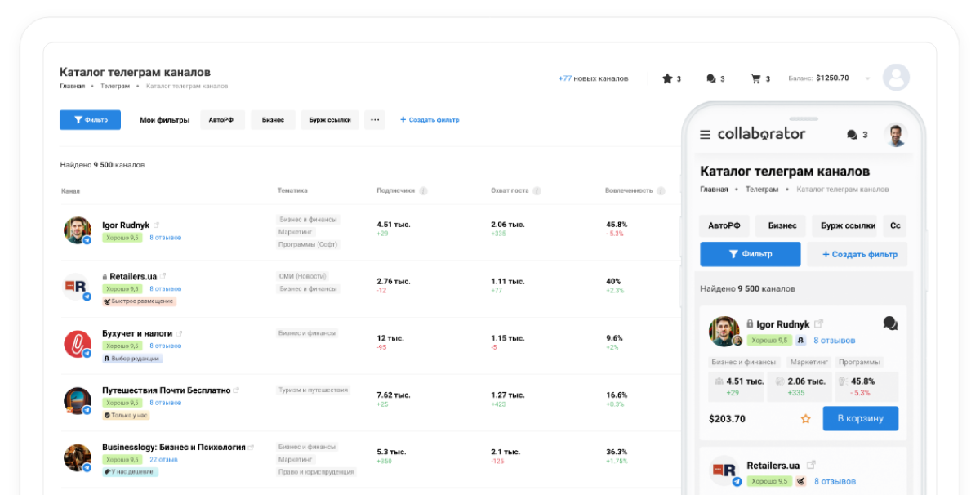
Task: Open Путешествия Почти Бесплатно channel title
Action: (x=167, y=390)
